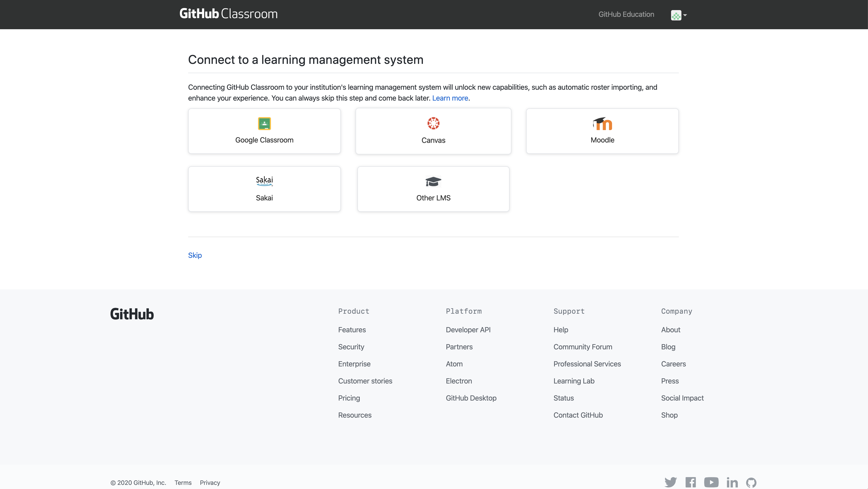Open the Security footer link
This screenshot has width=868, height=489.
(351, 347)
